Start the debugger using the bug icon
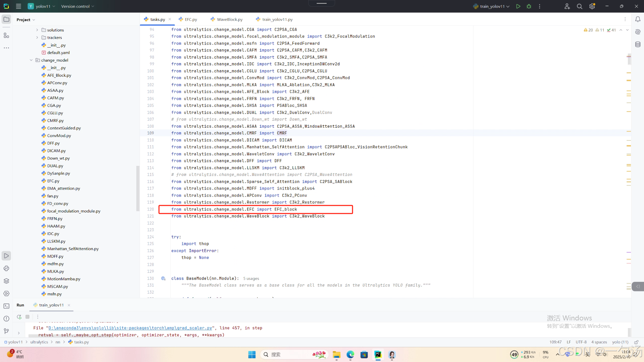 click(529, 6)
